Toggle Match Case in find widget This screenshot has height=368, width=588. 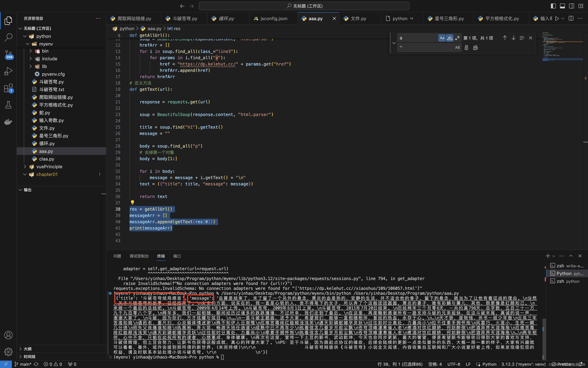pyautogui.click(x=442, y=38)
